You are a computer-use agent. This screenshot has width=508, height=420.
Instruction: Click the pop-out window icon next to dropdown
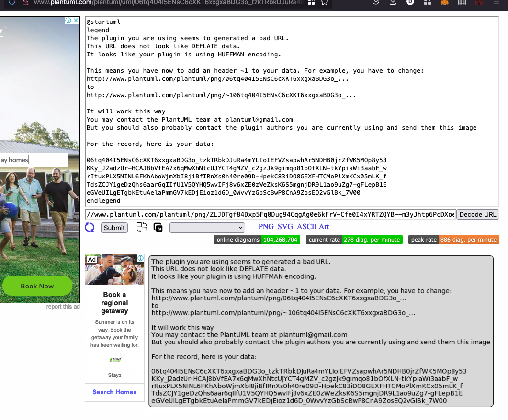tap(158, 228)
